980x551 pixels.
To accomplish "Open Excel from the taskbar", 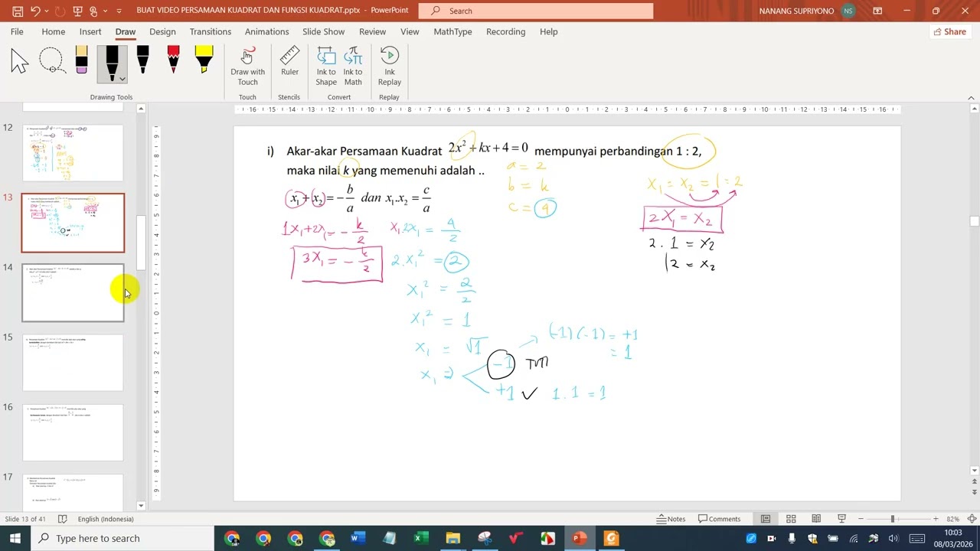I will coord(421,538).
